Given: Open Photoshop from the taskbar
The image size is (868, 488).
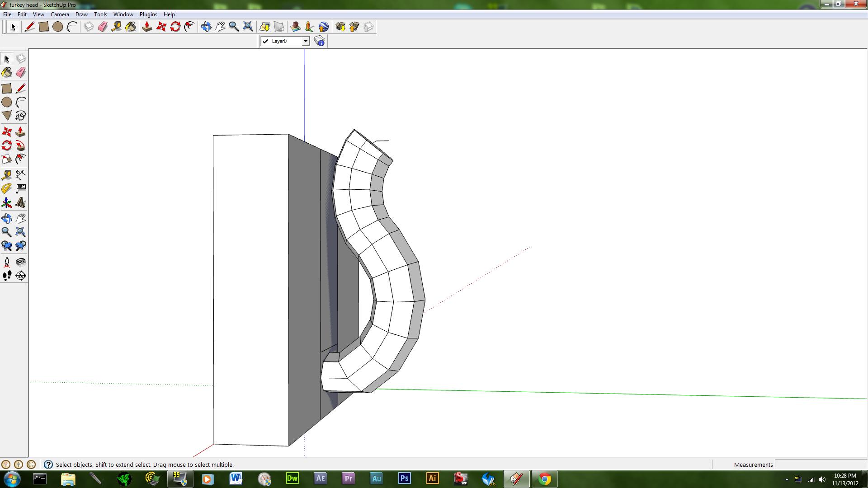Looking at the screenshot, I should [404, 479].
